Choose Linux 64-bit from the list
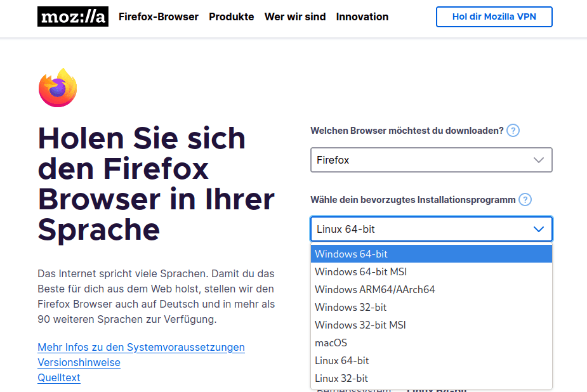The width and height of the screenshot is (587, 392). [x=432, y=360]
